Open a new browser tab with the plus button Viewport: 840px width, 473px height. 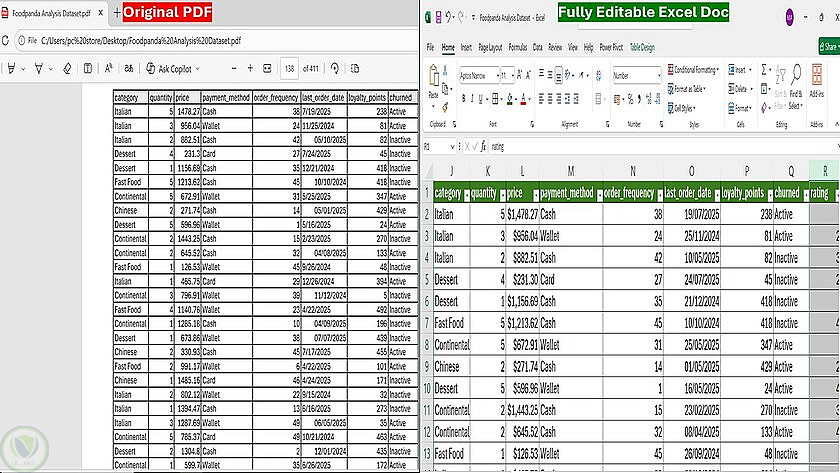[x=117, y=13]
